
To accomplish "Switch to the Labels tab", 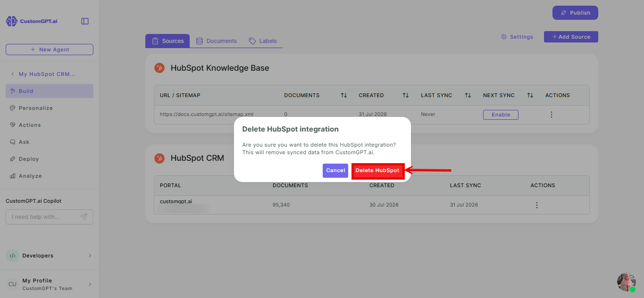I will pyautogui.click(x=263, y=41).
